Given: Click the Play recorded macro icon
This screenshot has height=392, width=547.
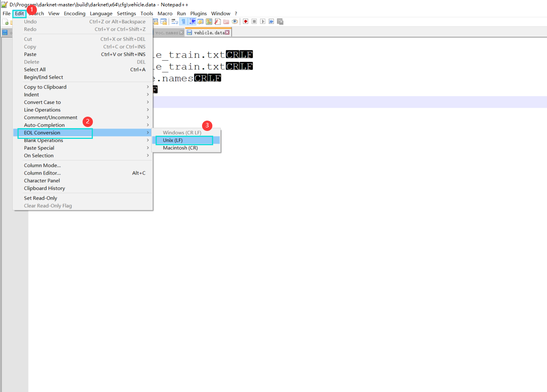Looking at the screenshot, I should 263,21.
